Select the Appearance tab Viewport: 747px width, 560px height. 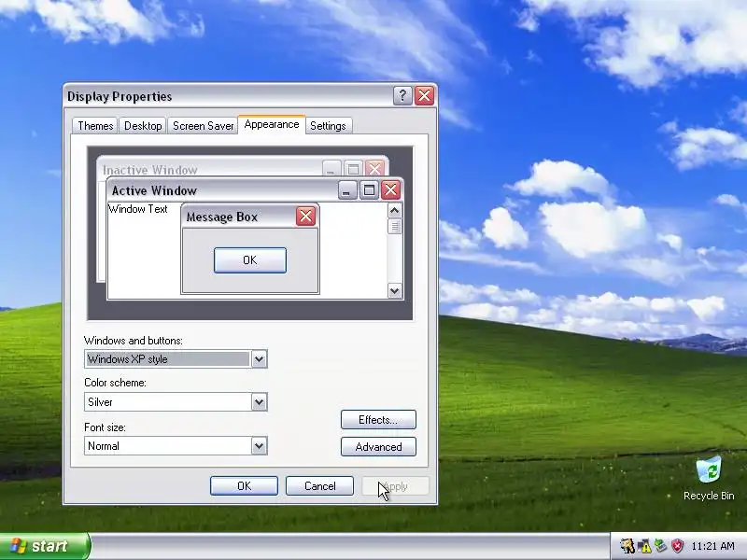[x=272, y=124]
